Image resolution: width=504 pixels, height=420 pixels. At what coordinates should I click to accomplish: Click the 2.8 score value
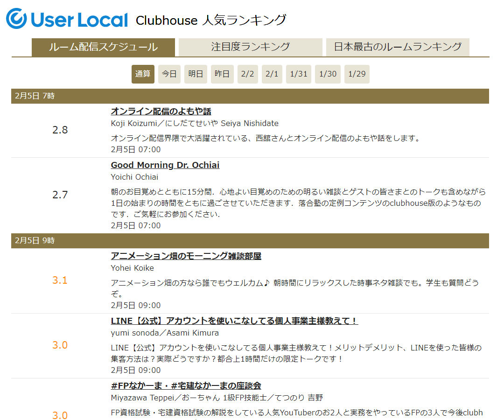click(x=60, y=130)
